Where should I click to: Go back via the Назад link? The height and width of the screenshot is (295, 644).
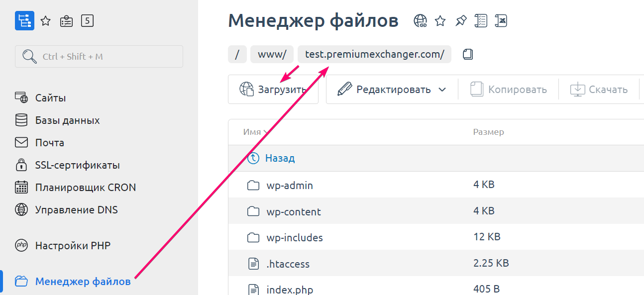[x=280, y=158]
